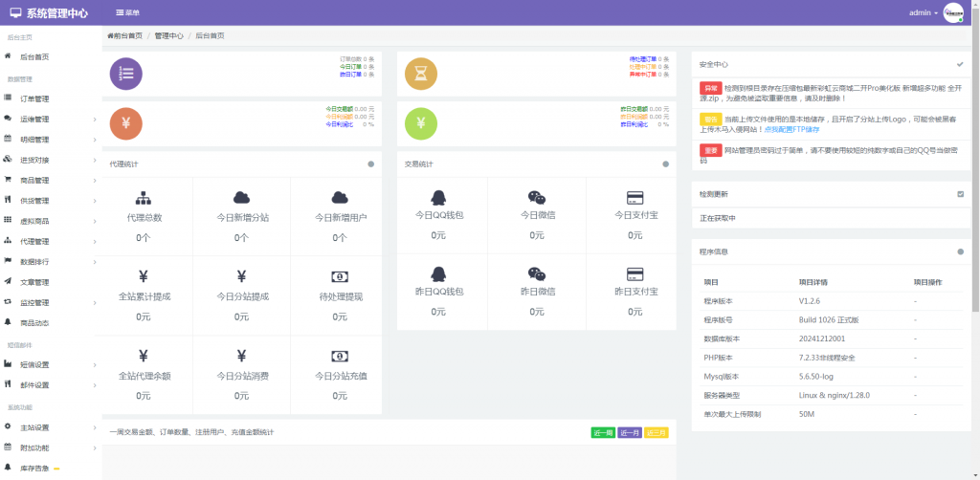
Task: Click the 今日微信 WeChat icon
Action: pyautogui.click(x=537, y=197)
